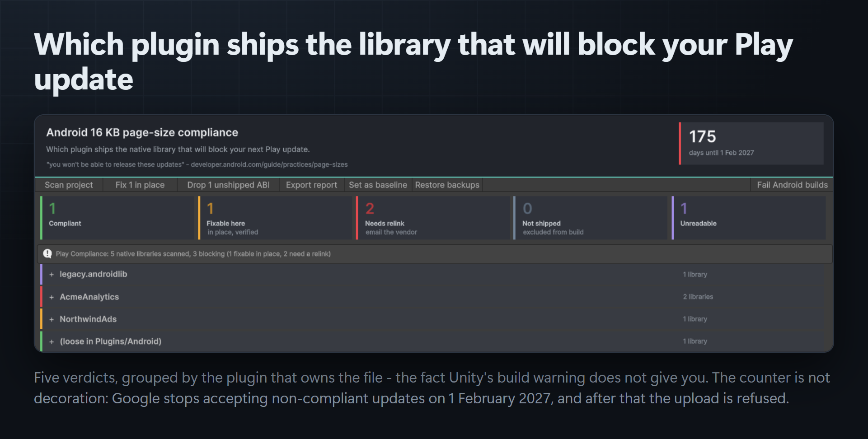Click Fix 1 in place button
This screenshot has width=868, height=439.
(x=140, y=185)
